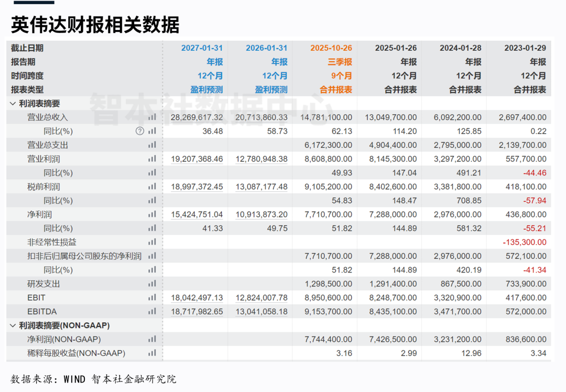Click chart icon beside 研发支出
566x392 pixels.
coord(152,284)
